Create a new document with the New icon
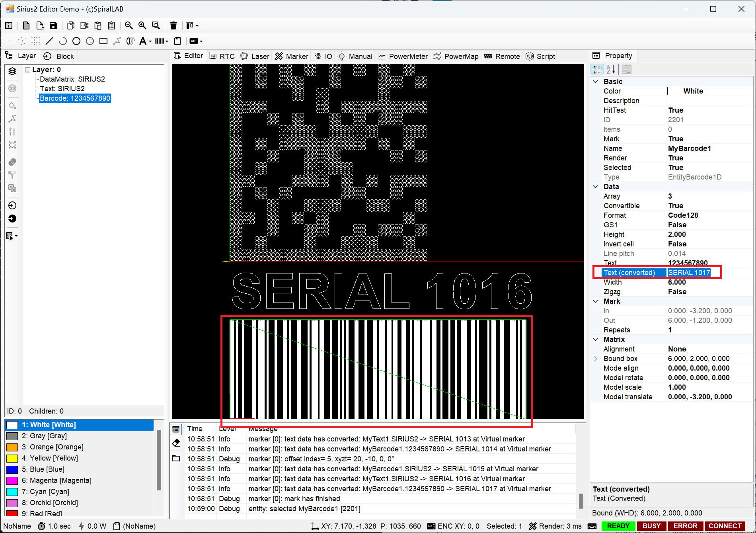This screenshot has height=533, width=756. [26, 25]
